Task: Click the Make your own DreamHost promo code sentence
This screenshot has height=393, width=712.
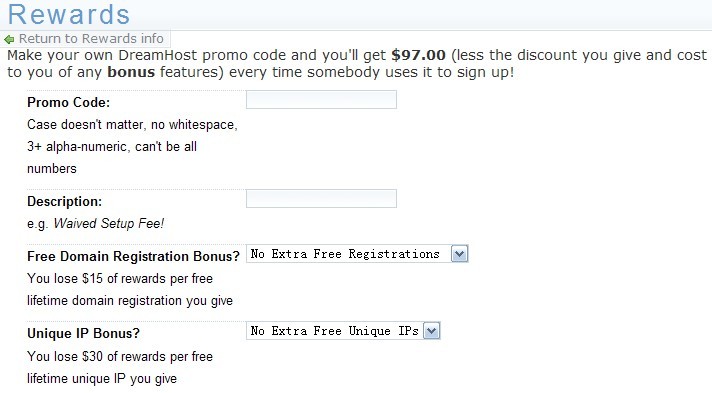Action: [x=357, y=64]
